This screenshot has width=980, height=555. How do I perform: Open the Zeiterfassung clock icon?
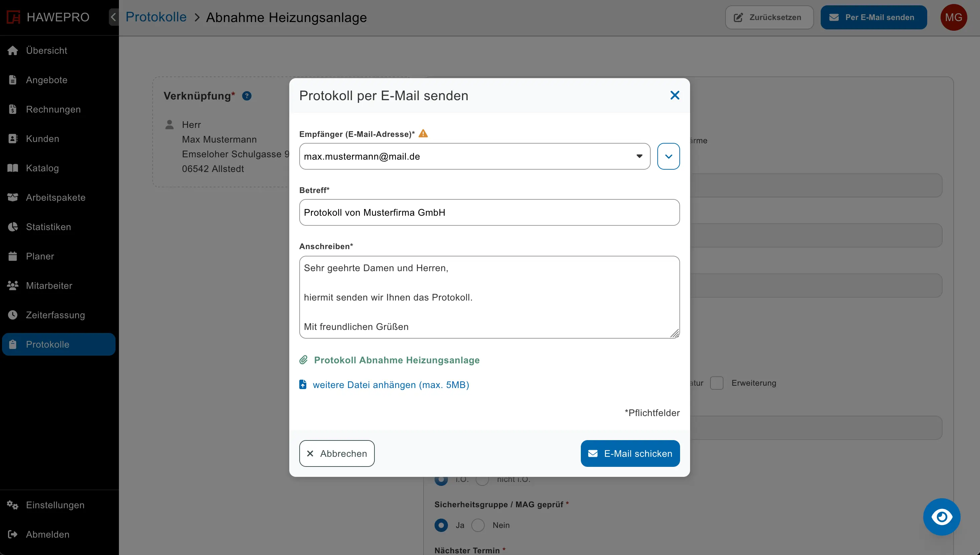point(13,315)
